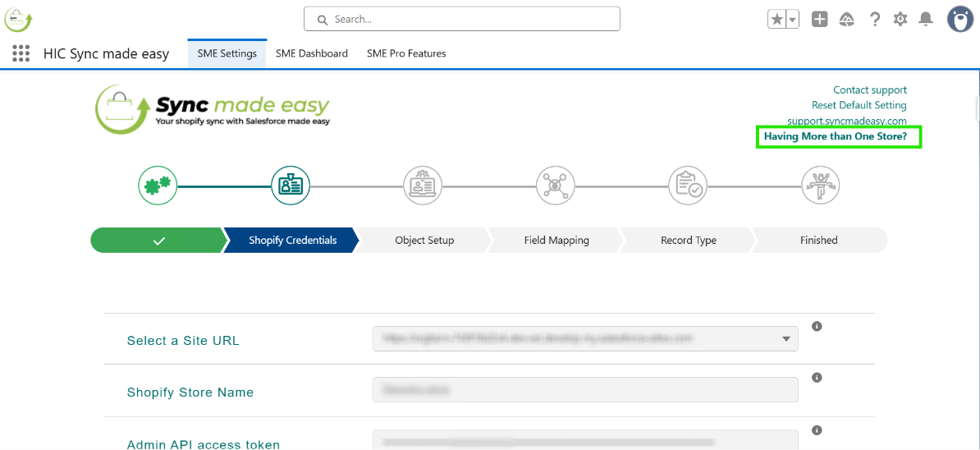Click the Shopify Store Name label
980x450 pixels.
pos(190,393)
